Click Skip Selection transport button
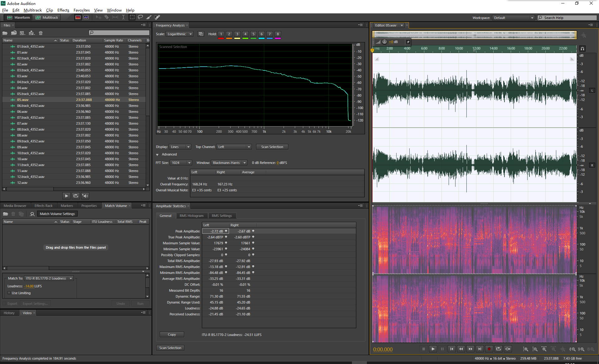The height and width of the screenshot is (364, 599). pyautogui.click(x=508, y=349)
